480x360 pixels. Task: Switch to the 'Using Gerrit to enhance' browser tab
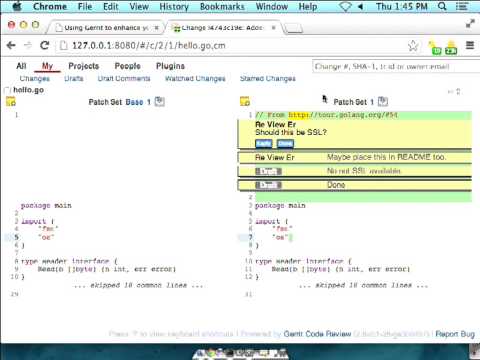(x=106, y=28)
